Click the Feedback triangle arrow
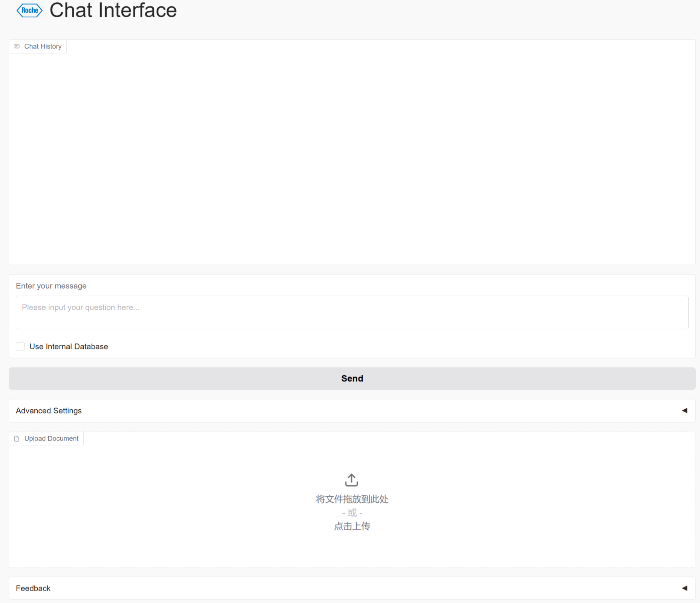This screenshot has height=603, width=700. pyautogui.click(x=685, y=588)
